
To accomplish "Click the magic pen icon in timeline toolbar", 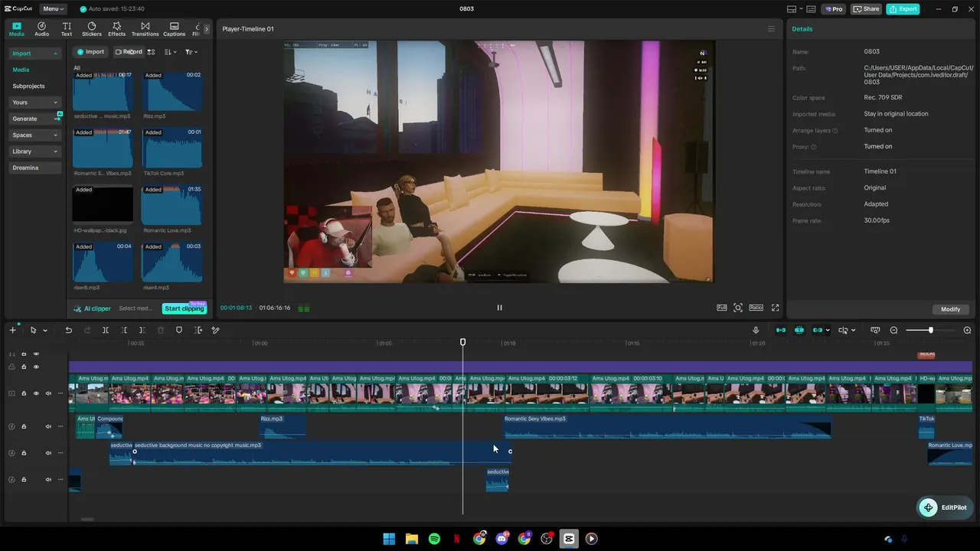I will tap(216, 330).
